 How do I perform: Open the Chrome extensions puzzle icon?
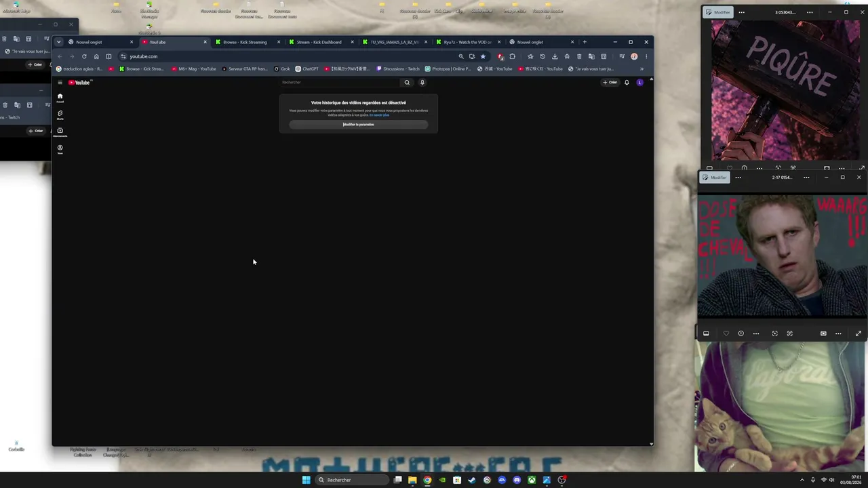512,56
